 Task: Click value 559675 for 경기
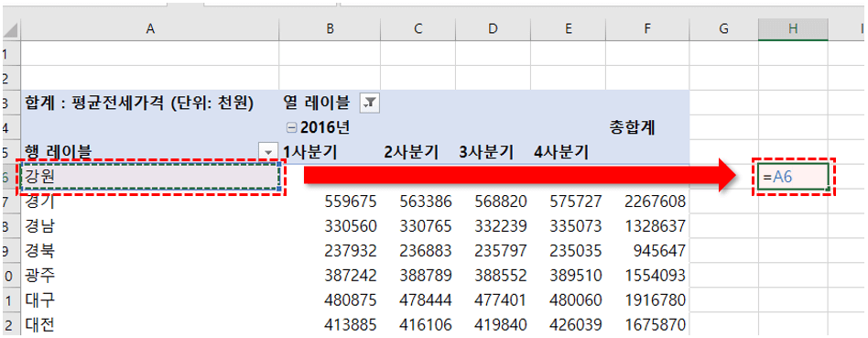coord(351,202)
